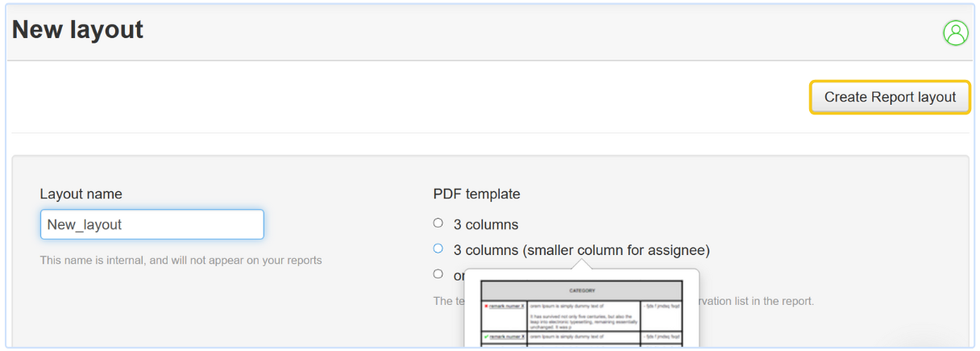Click the red marker beside first remark
This screenshot has height=351, width=980.
(485, 307)
